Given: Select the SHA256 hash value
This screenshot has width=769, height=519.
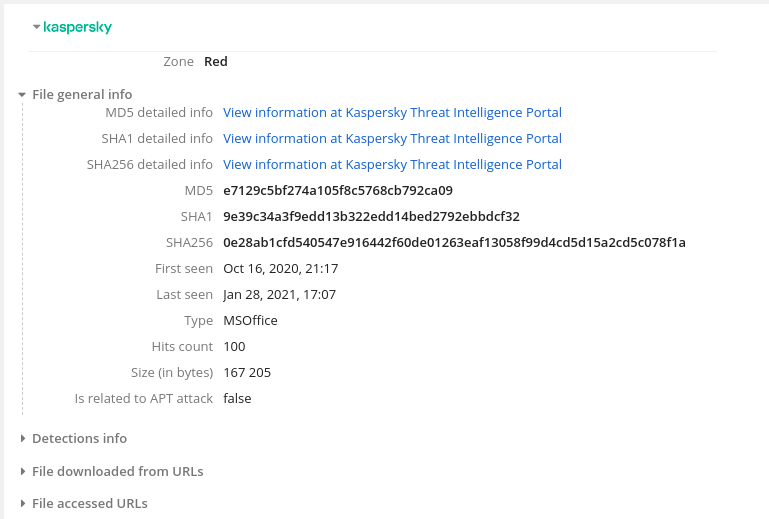Looking at the screenshot, I should (454, 243).
